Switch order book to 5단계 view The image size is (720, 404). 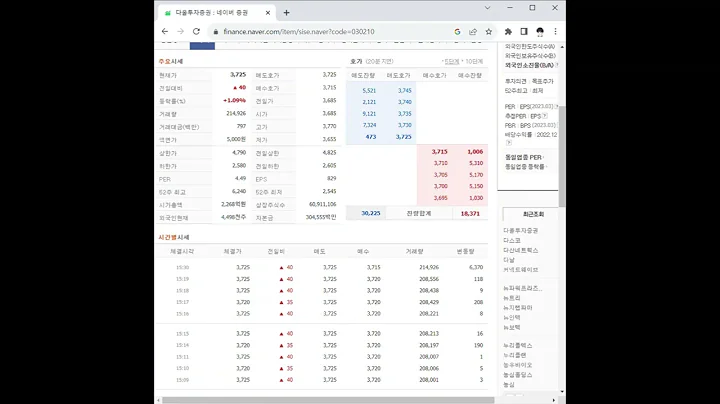point(451,62)
